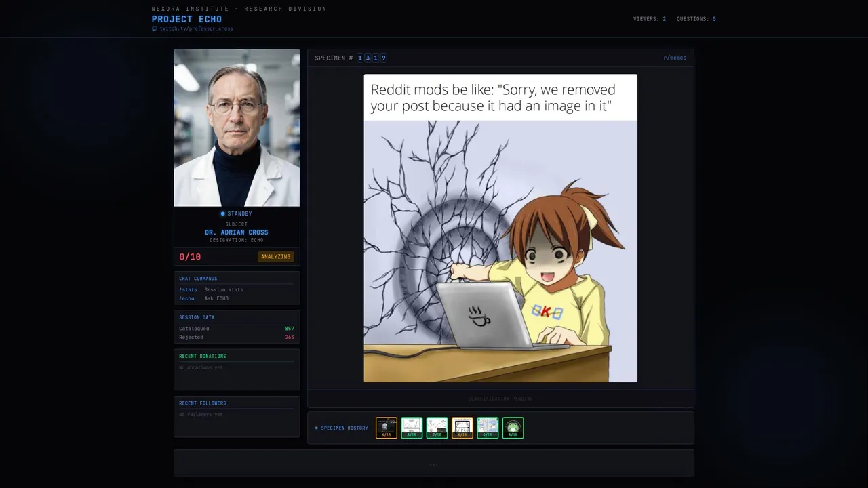Click the RECENT FOLLOWERS heading
The image size is (868, 488).
(203, 403)
